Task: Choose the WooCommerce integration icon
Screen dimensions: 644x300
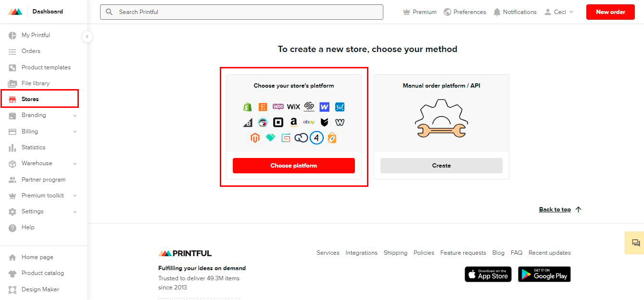Action: 278,106
